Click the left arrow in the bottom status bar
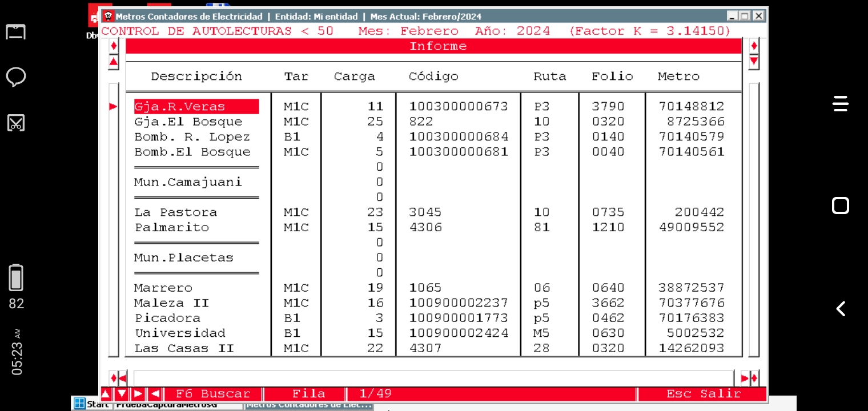Viewport: 868px width, 411px height. click(x=154, y=394)
